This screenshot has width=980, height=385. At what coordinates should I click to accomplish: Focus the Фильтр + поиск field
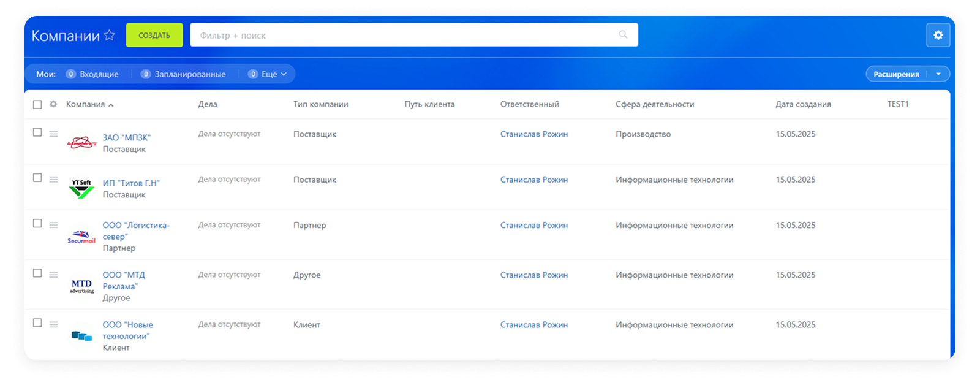click(404, 35)
